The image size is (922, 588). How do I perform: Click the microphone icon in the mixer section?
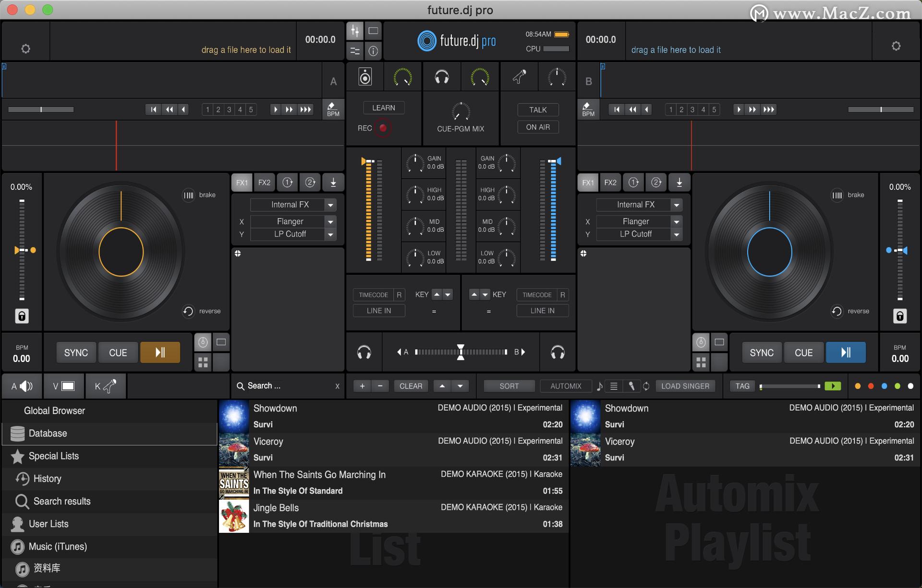tap(519, 77)
